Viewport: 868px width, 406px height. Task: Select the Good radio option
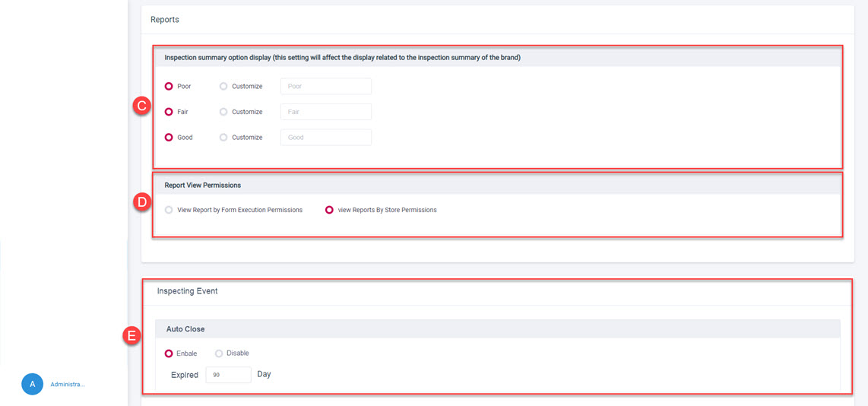click(169, 138)
